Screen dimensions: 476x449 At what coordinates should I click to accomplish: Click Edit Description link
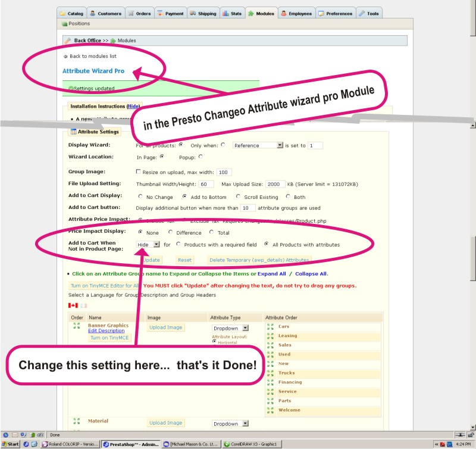[107, 330]
